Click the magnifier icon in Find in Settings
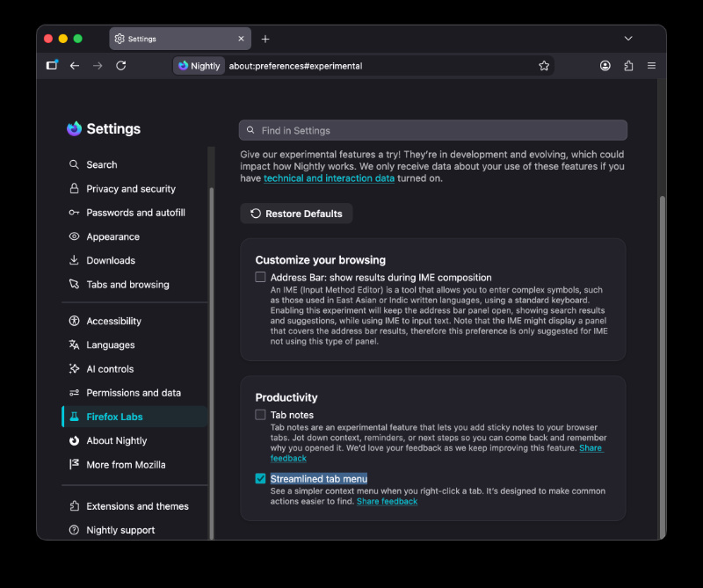This screenshot has width=703, height=588. click(250, 130)
